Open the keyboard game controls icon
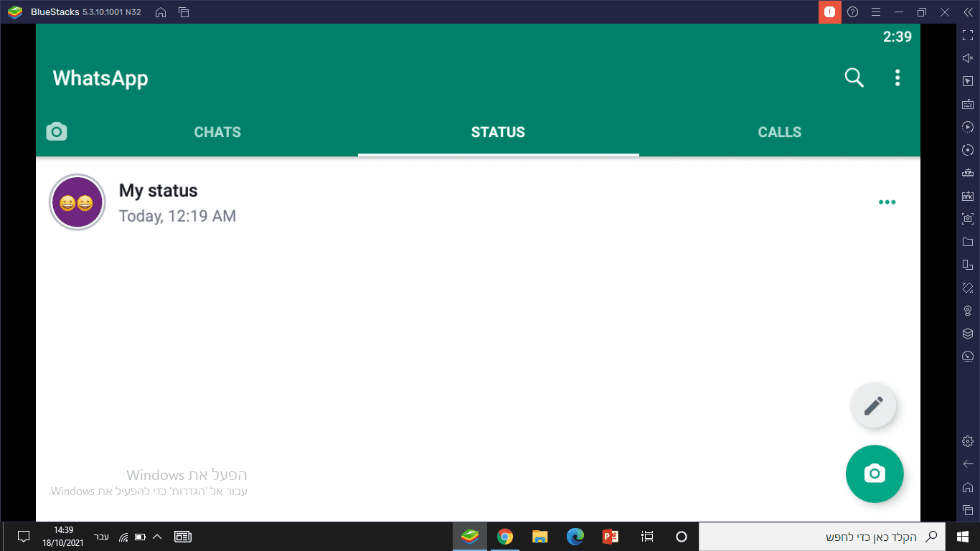The height and width of the screenshot is (551, 980). [967, 104]
